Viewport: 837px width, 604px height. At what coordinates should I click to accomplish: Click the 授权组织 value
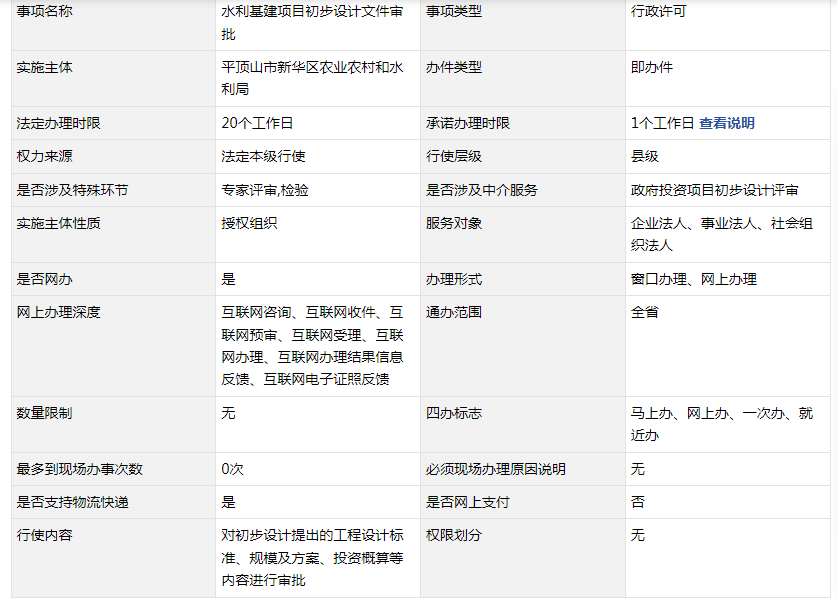click(249, 223)
